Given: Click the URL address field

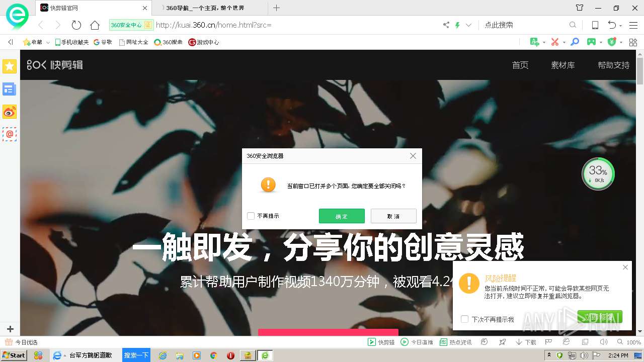Looking at the screenshot, I should tap(297, 25).
